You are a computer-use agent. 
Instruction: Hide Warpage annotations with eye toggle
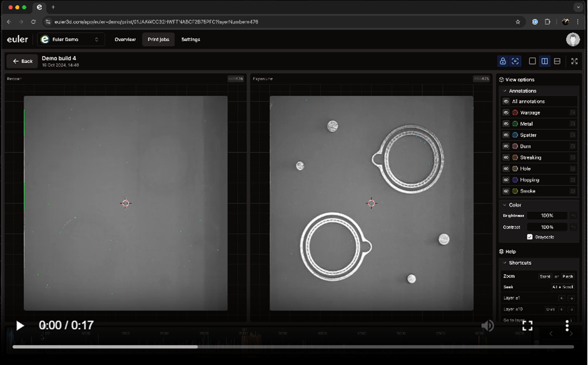(506, 112)
